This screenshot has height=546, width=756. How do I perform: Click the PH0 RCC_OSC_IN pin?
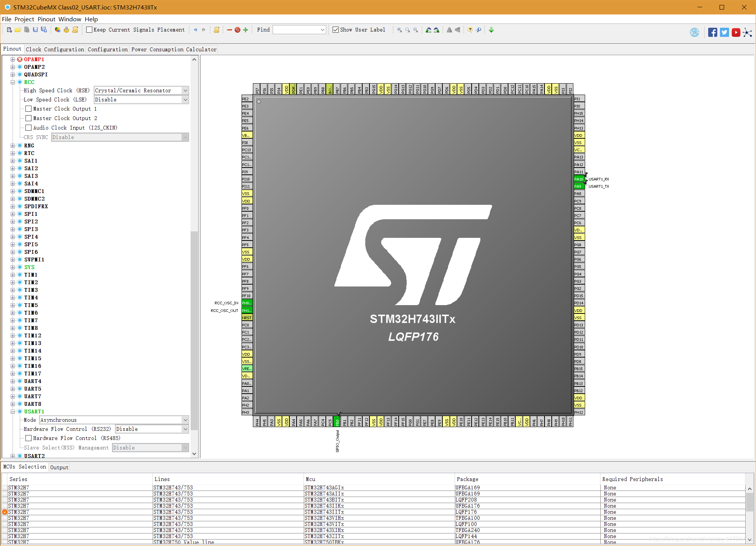point(247,303)
